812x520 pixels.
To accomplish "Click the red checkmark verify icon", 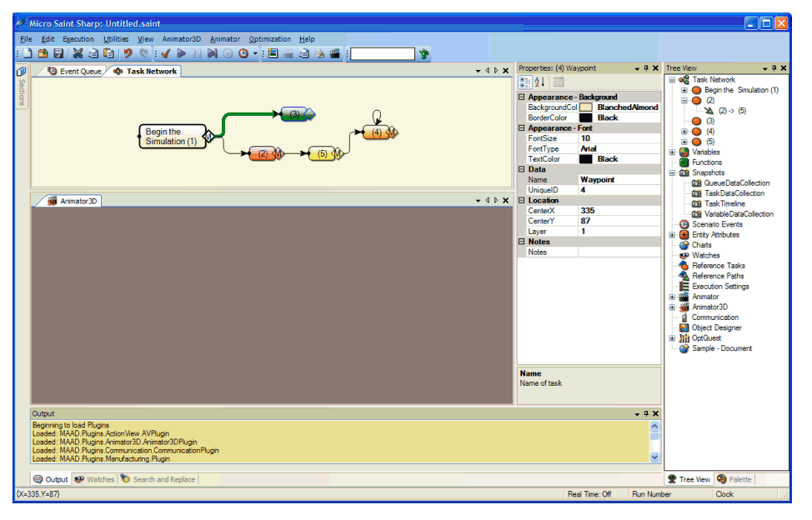I will pos(166,53).
